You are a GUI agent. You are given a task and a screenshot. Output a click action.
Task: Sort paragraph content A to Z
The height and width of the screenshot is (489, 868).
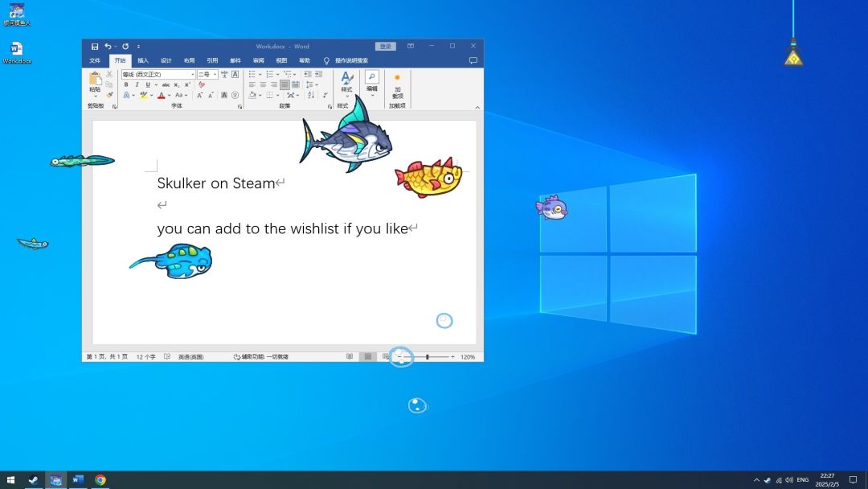click(311, 95)
